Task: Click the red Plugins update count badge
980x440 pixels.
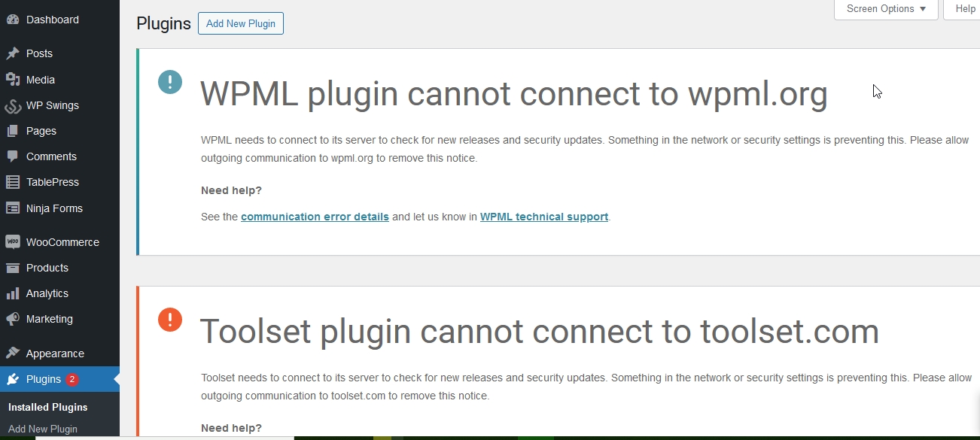Action: pos(72,379)
